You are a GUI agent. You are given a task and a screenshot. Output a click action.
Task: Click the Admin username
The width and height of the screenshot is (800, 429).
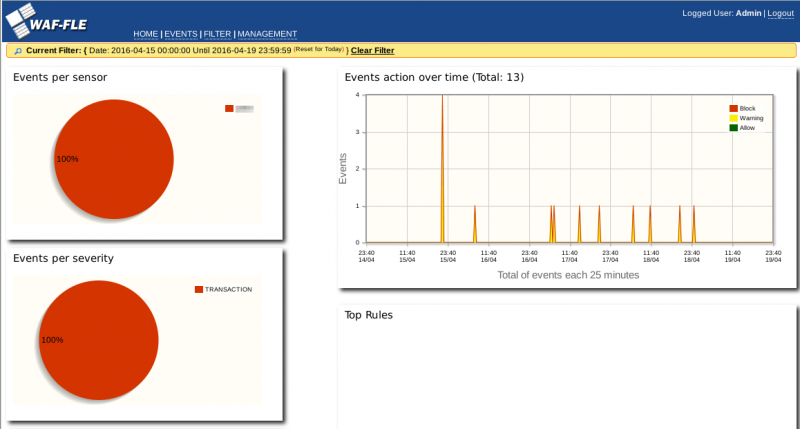[x=748, y=13]
